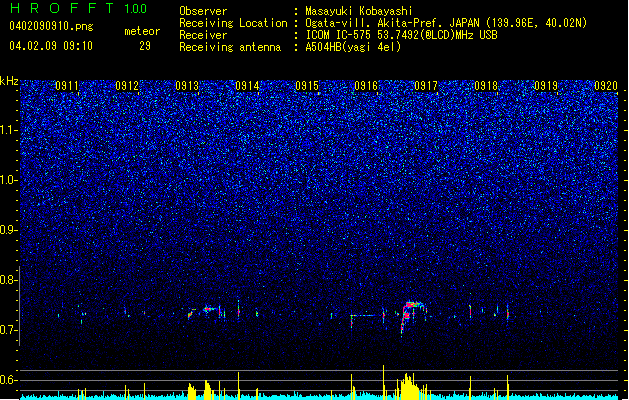The width and height of the screenshot is (629, 400).
Task: Click the 0913 time marker
Action: pyautogui.click(x=187, y=86)
